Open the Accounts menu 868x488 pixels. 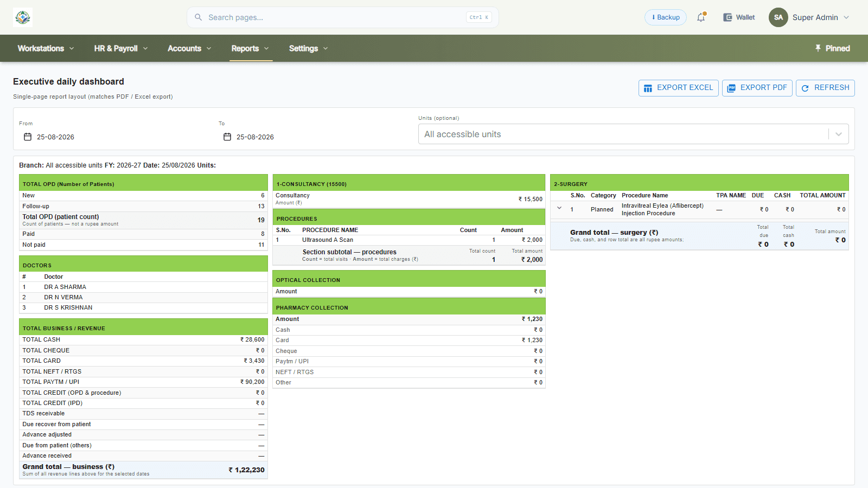tap(189, 48)
